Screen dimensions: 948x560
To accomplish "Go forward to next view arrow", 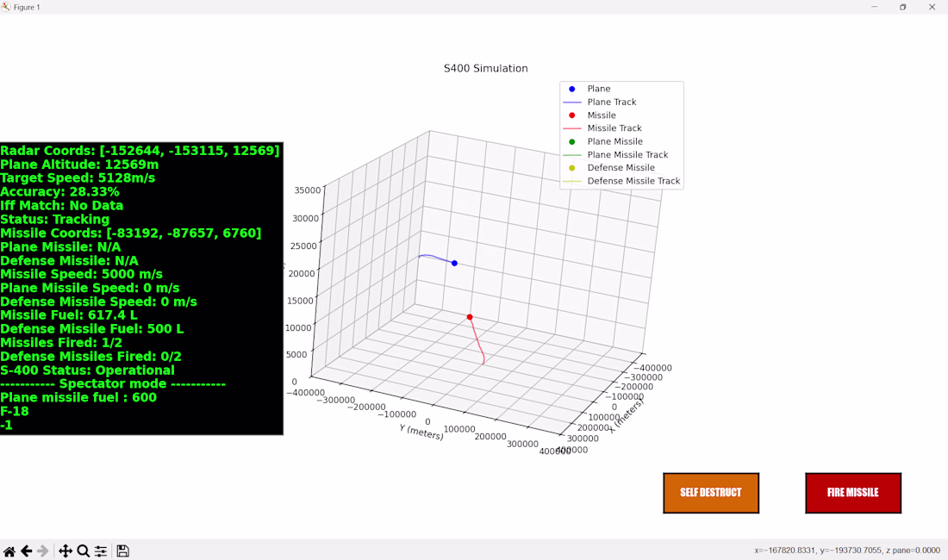I will (x=42, y=551).
